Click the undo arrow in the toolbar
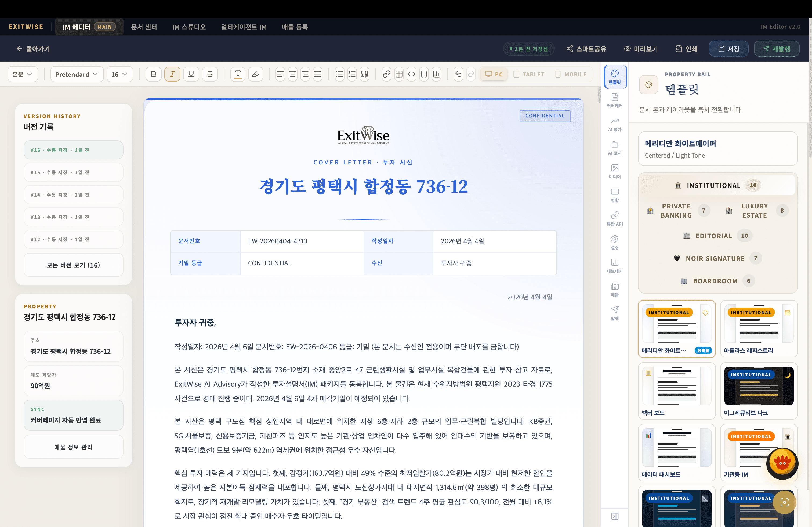 [x=458, y=74]
